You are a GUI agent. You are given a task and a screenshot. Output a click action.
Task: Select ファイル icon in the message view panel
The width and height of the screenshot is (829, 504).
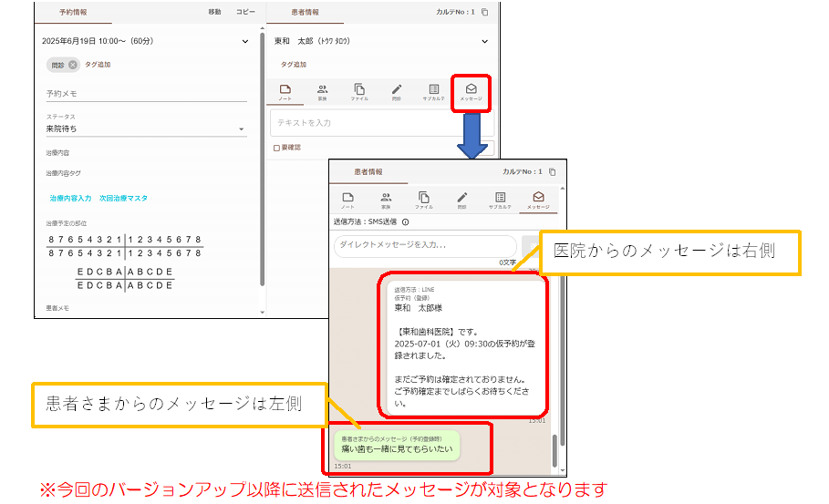click(424, 201)
